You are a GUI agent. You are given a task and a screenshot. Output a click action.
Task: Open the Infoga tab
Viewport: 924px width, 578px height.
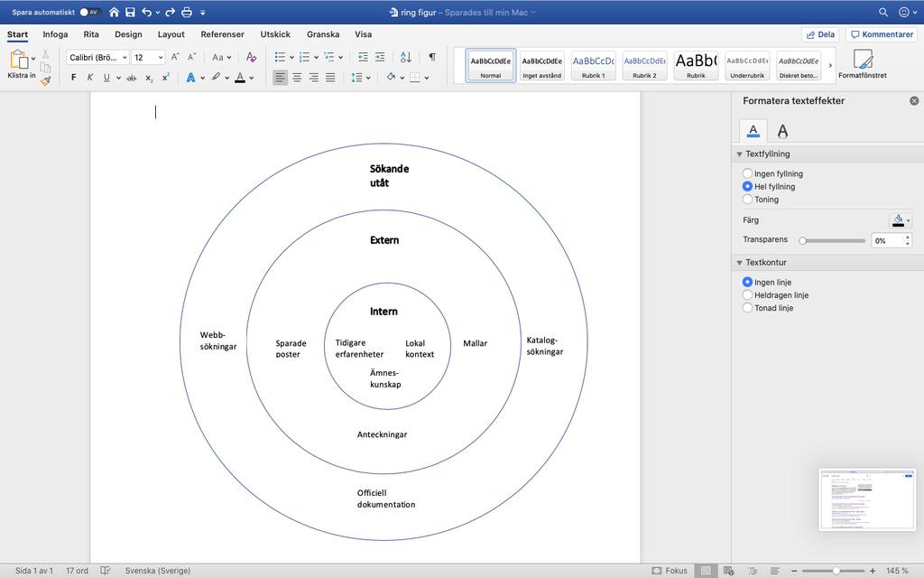click(55, 34)
